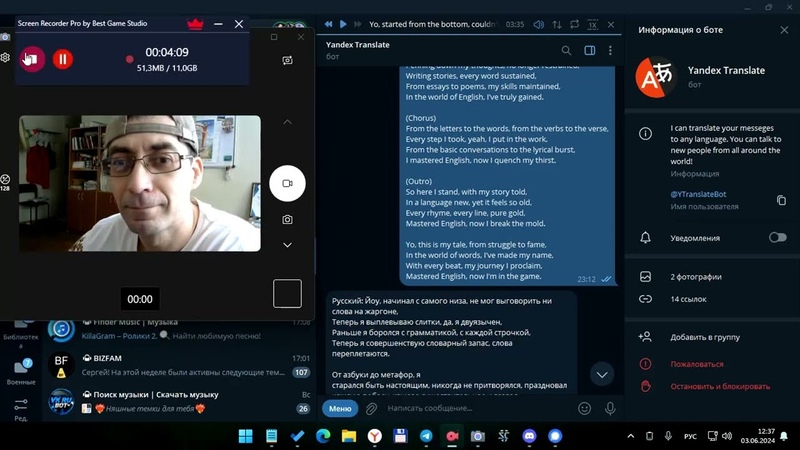Close the Информация о боте panel

(784, 30)
